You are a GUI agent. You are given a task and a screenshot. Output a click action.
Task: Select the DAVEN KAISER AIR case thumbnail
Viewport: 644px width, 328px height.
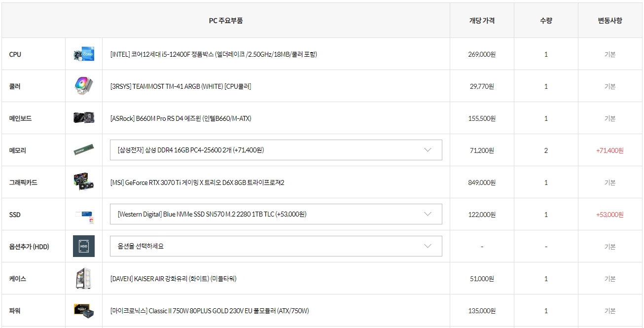[x=83, y=279]
